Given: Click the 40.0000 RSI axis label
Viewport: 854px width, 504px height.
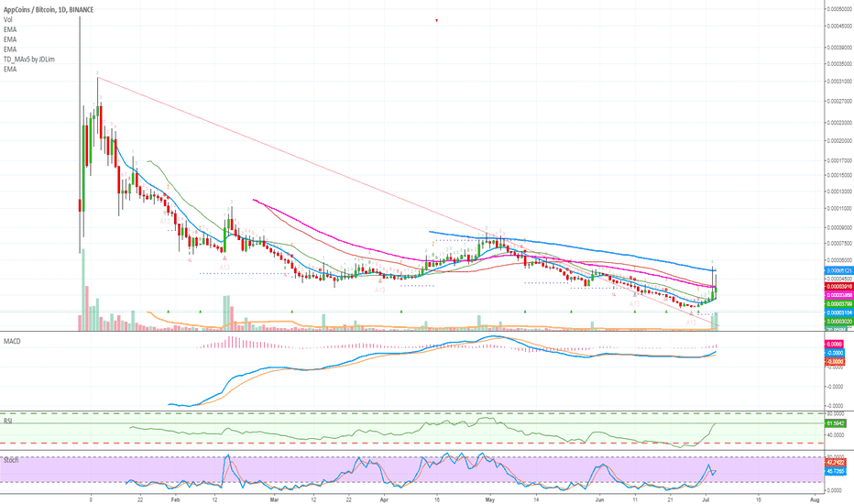Looking at the screenshot, I should (836, 434).
